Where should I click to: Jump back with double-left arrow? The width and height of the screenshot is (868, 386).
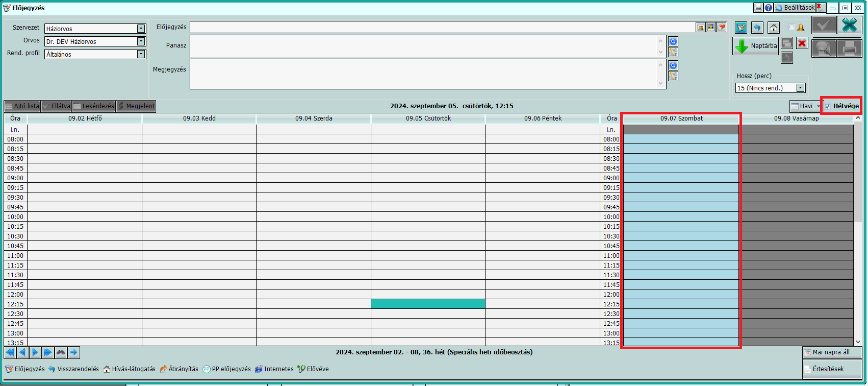coord(10,352)
